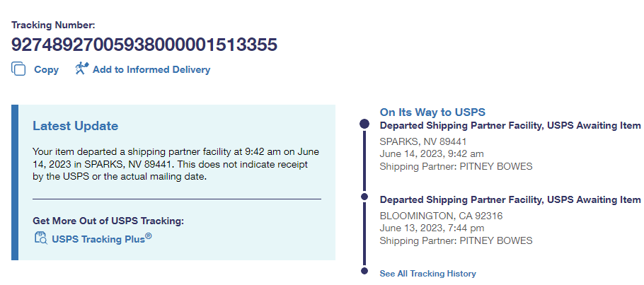Viewport: 644px width, 285px height.
Task: Click the Informed Delivery mail carrier icon
Action: click(81, 69)
